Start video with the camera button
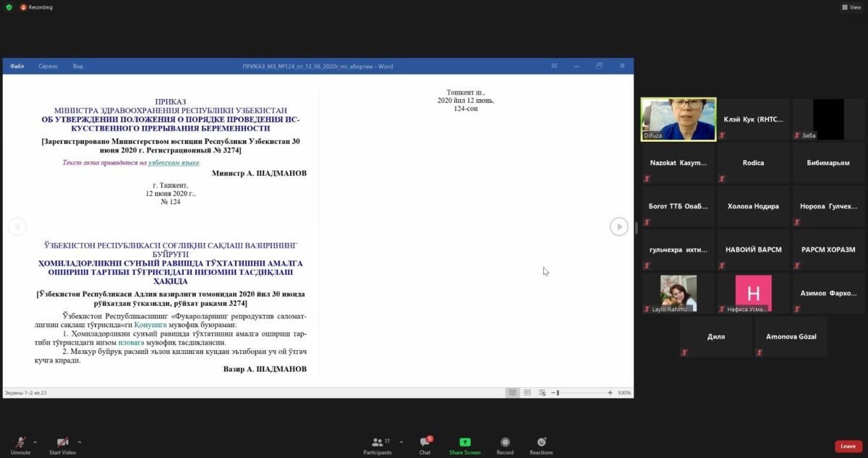This screenshot has width=868, height=458. [62, 443]
